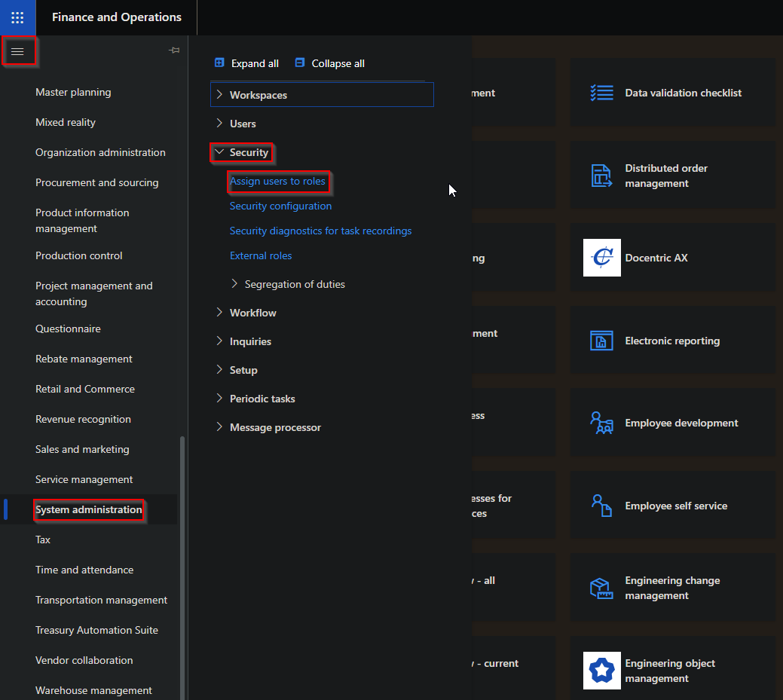Collapse the navigation pane hamburger button
783x700 pixels.
tap(17, 51)
